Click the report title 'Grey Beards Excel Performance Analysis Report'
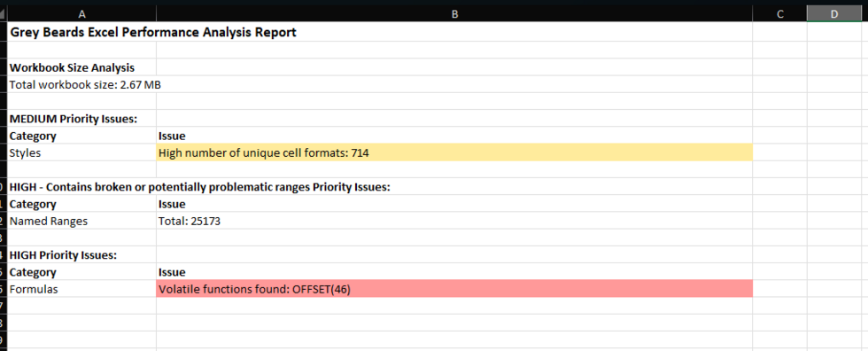This screenshot has height=351, width=868. click(x=152, y=32)
